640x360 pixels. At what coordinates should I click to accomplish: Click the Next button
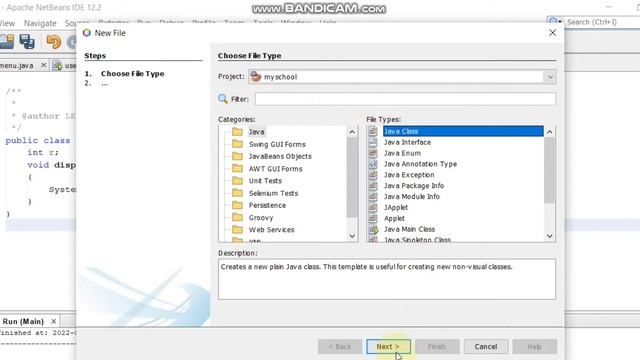click(388, 347)
